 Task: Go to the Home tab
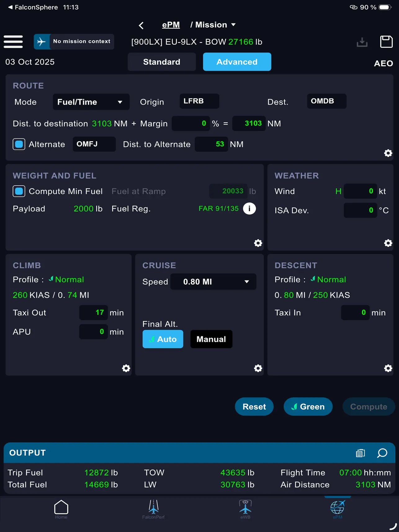[x=61, y=509]
